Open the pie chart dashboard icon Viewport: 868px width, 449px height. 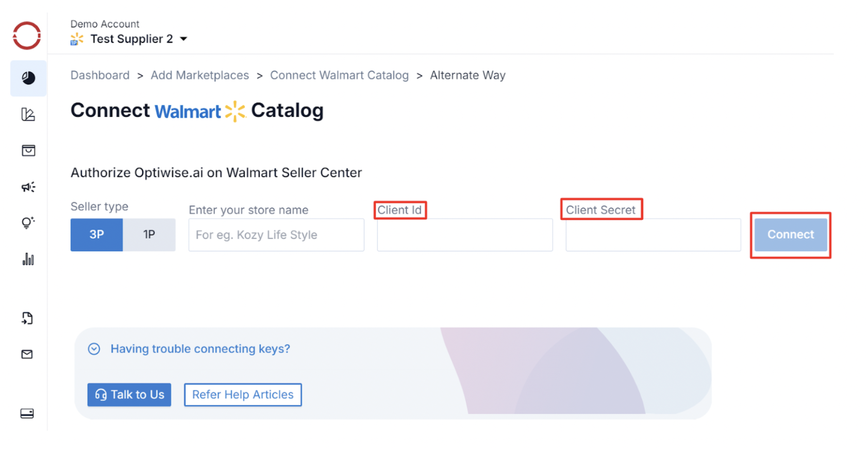pyautogui.click(x=28, y=78)
